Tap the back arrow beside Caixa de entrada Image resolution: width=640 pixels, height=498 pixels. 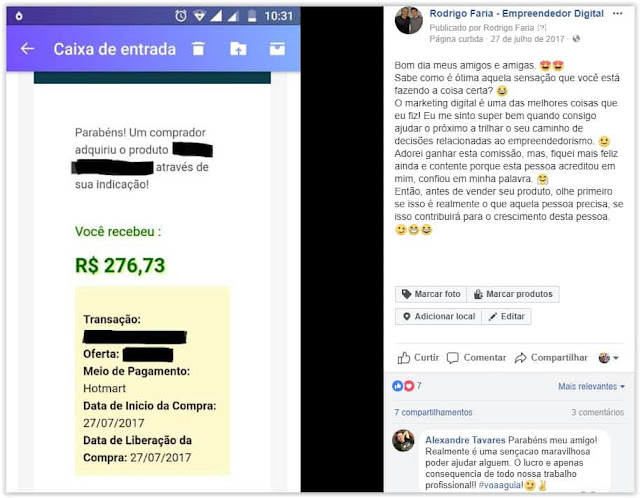pyautogui.click(x=27, y=49)
